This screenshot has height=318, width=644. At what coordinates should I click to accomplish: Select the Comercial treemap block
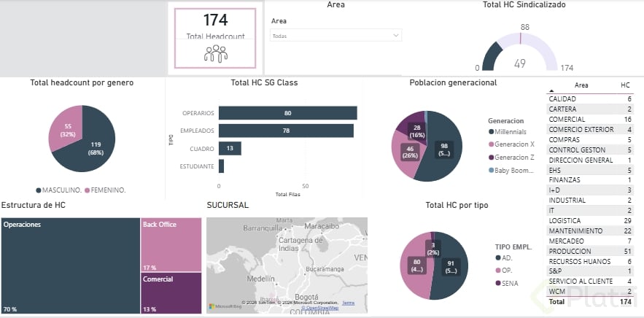[x=171, y=293]
